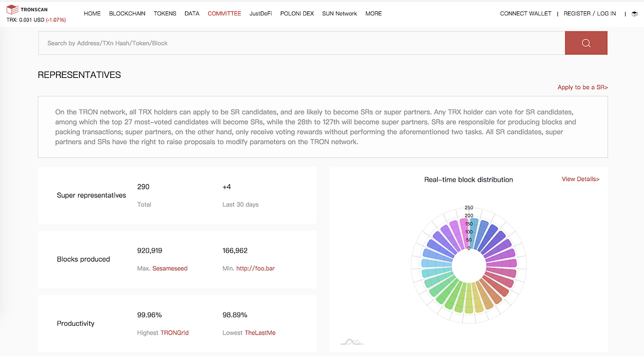Click the small line chart icon below the distribution chart
The width and height of the screenshot is (644, 356).
352,342
